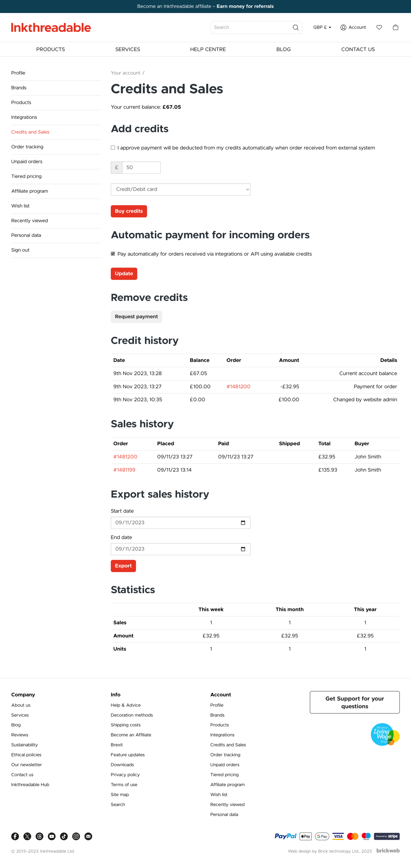
Task: Uncheck Pay automatically for orders checkbox
Action: [x=113, y=254]
